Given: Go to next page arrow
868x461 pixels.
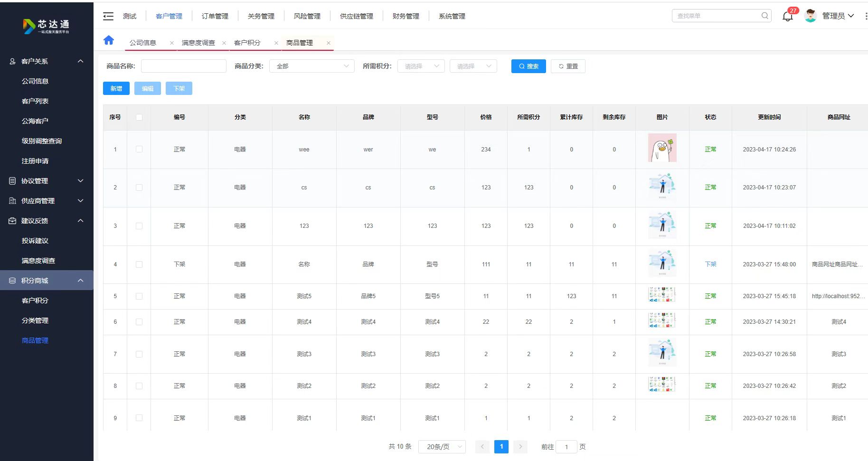Looking at the screenshot, I should click(520, 447).
